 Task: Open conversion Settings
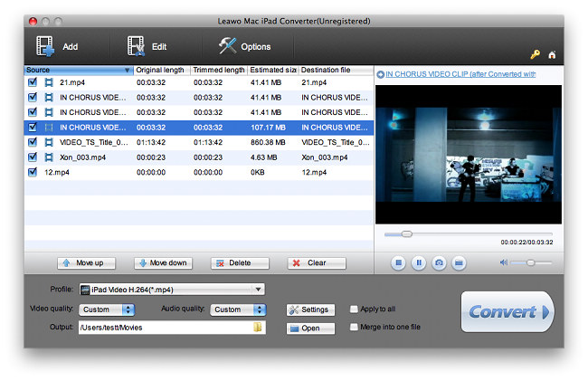310,310
